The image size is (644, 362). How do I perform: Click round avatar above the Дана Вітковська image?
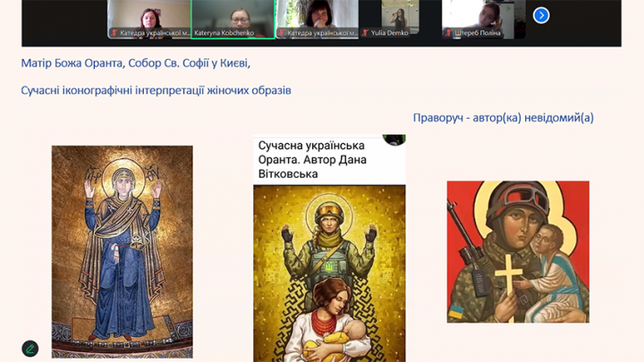394,139
